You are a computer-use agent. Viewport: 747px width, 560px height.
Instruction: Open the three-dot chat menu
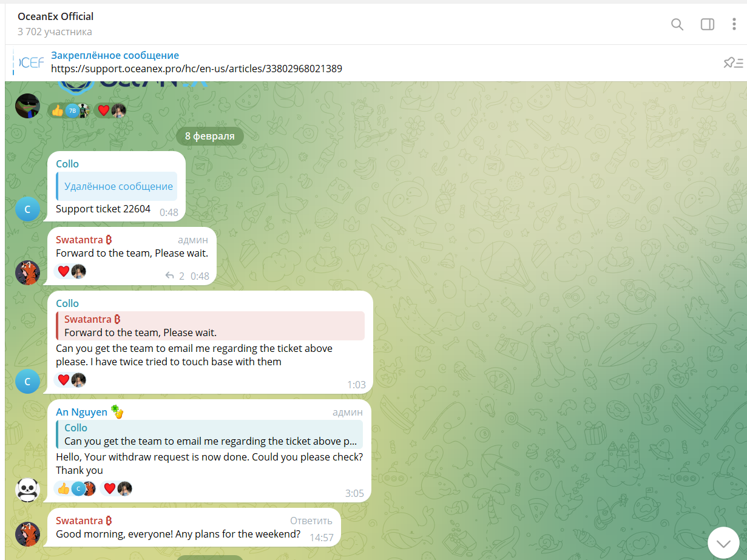[734, 24]
